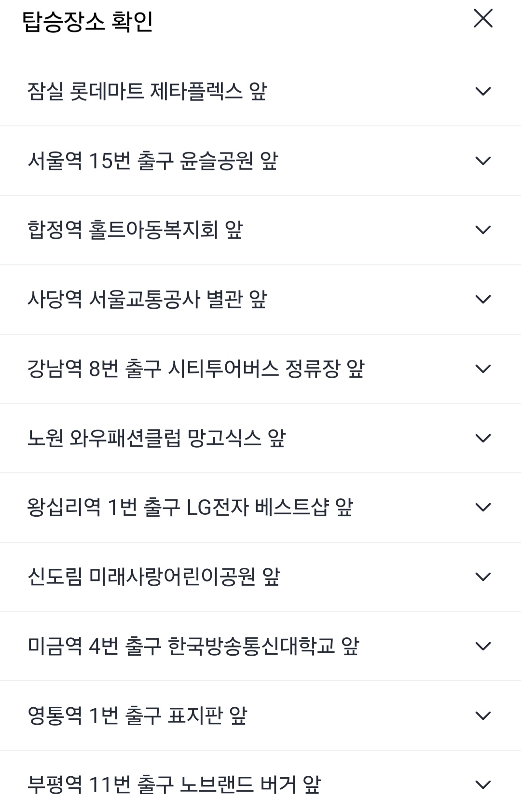
Task: Expand chevron for 강남역 8번 출구 row
Action: point(483,369)
